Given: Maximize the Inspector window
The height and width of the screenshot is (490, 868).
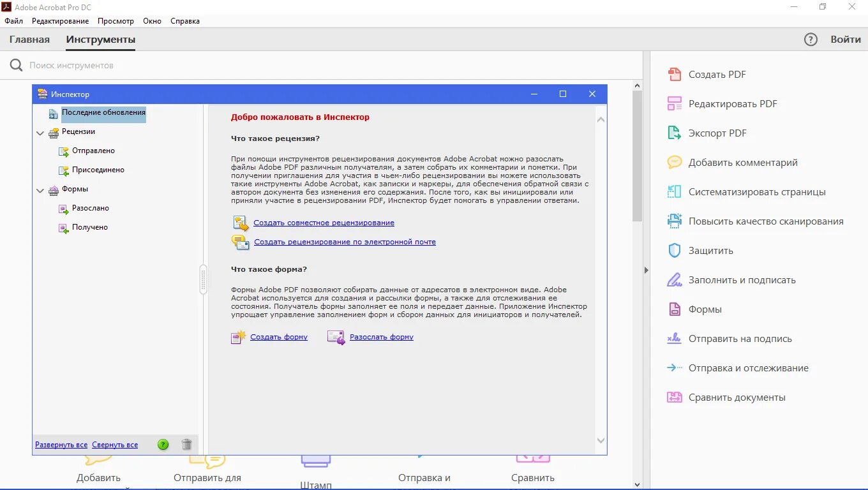Looking at the screenshot, I should (x=563, y=94).
